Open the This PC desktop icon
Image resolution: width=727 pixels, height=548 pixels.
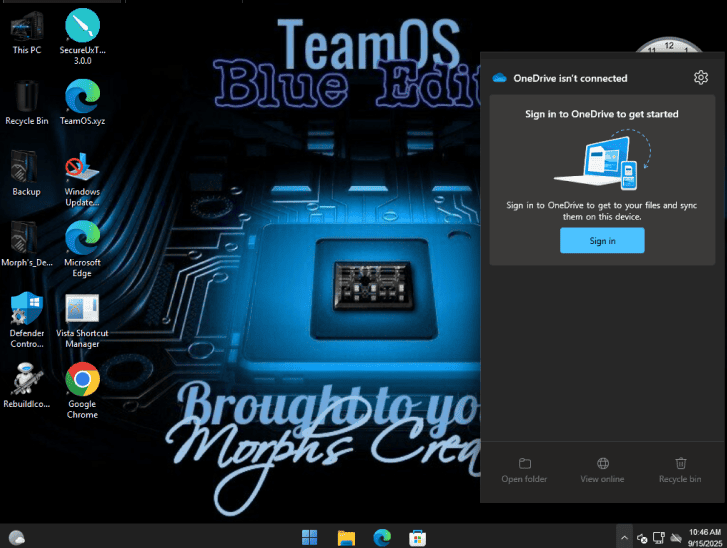coord(27,32)
